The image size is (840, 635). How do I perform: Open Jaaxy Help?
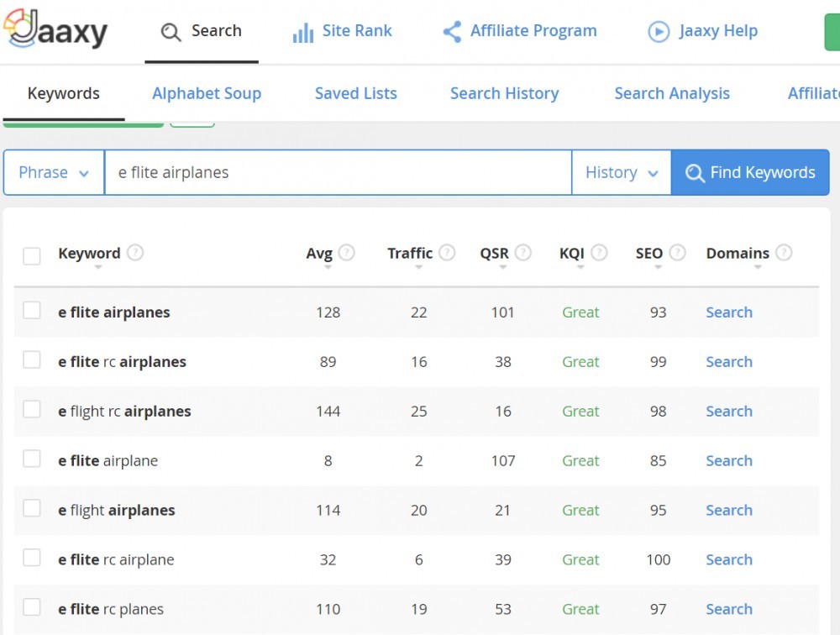click(703, 31)
